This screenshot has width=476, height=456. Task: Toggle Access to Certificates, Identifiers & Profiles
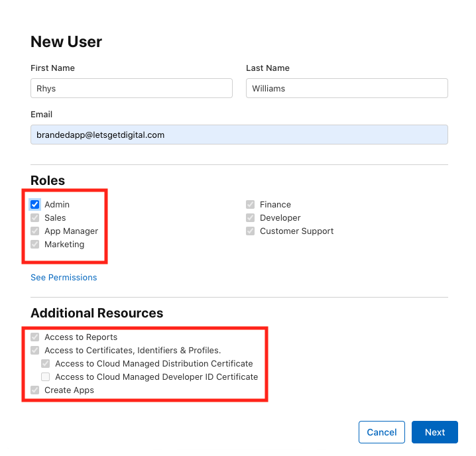(x=35, y=351)
